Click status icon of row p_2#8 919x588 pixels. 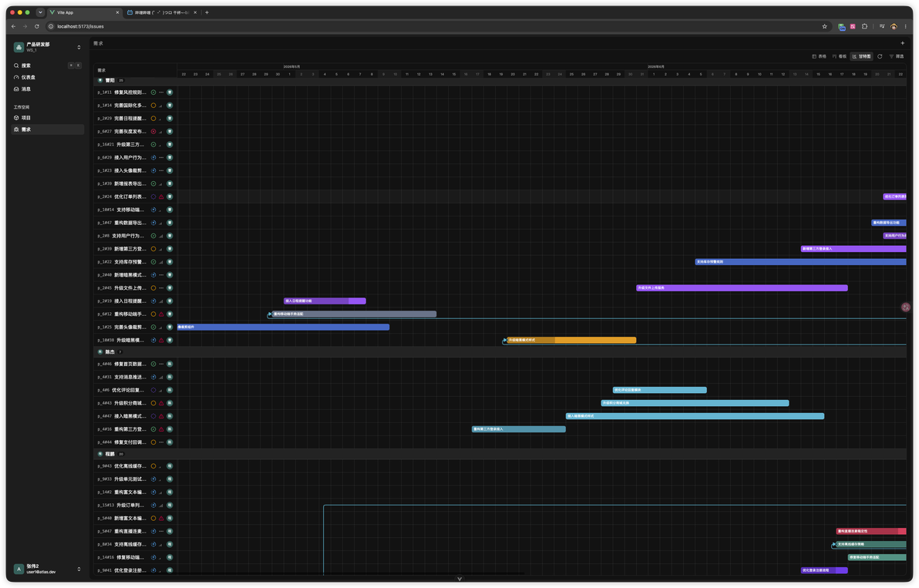point(153,236)
